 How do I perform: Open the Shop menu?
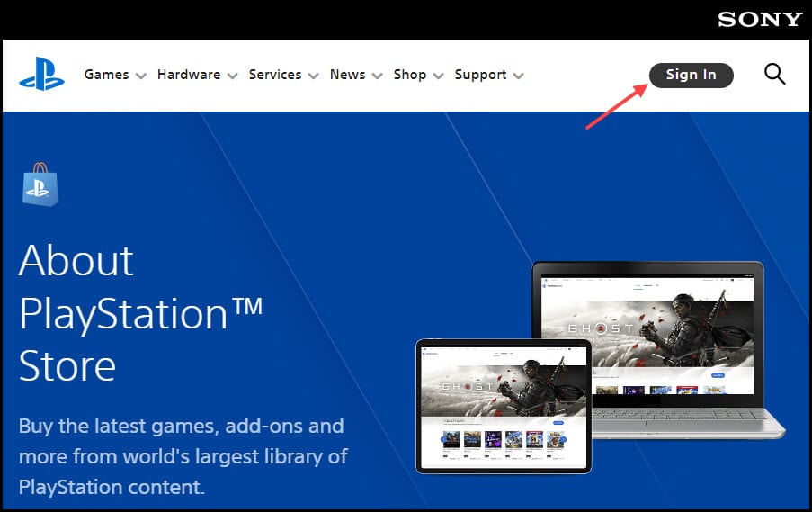coord(410,75)
